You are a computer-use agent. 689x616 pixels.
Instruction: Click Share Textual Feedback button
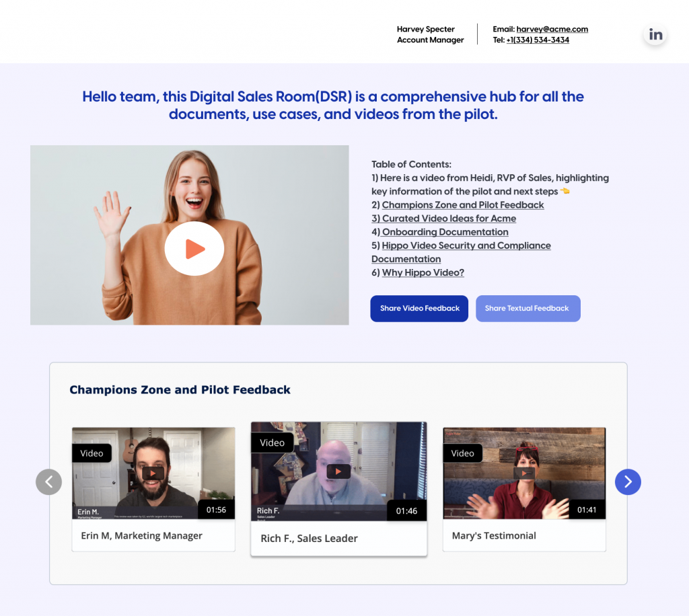[528, 308]
